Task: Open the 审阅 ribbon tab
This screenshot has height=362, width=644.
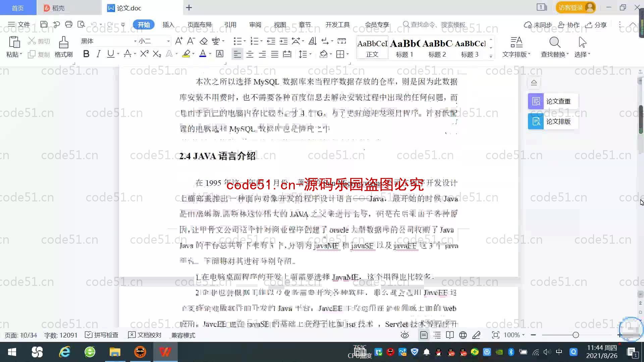Action: coord(255,24)
